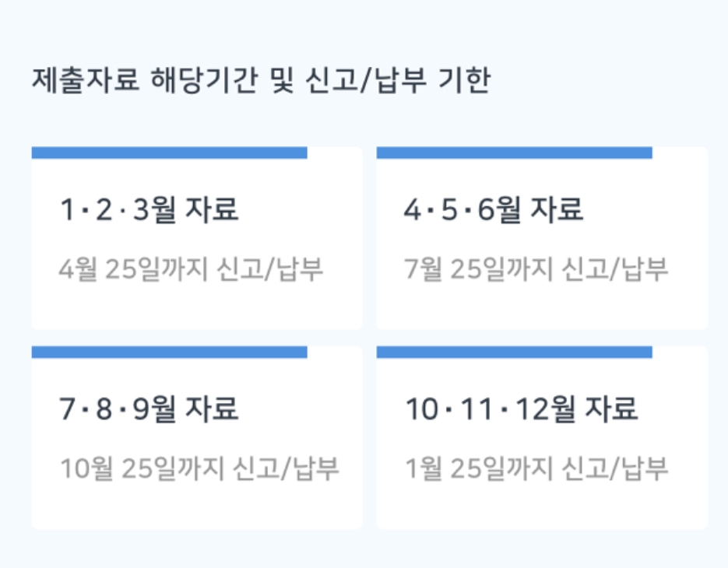The height and width of the screenshot is (568, 728).
Task: Click the 4월 25일까지 신고/납부 deadline text
Action: (191, 269)
